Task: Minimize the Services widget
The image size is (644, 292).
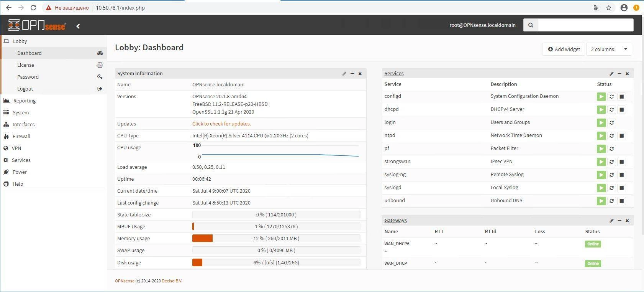Action: coord(619,74)
